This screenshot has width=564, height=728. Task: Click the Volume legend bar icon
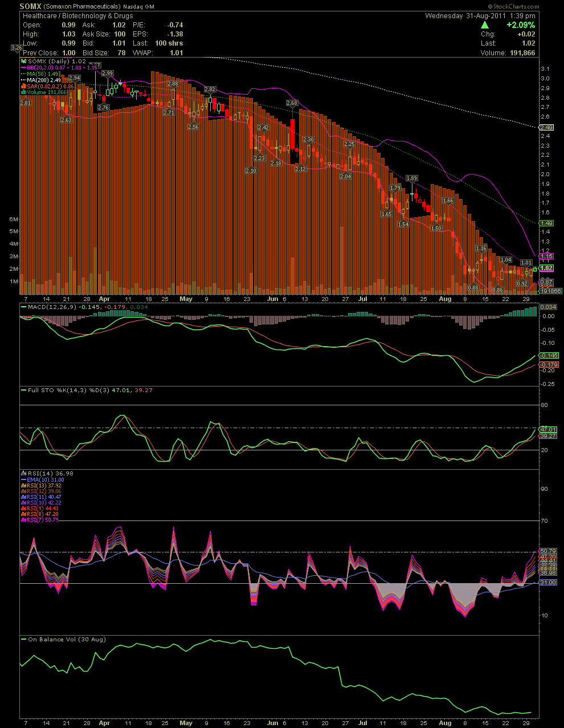23,92
